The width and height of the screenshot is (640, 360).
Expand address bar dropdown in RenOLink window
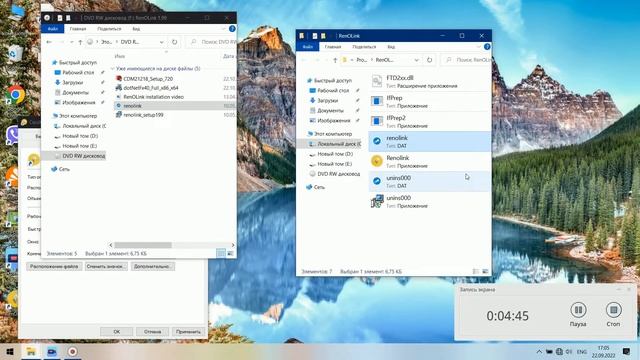pos(416,60)
